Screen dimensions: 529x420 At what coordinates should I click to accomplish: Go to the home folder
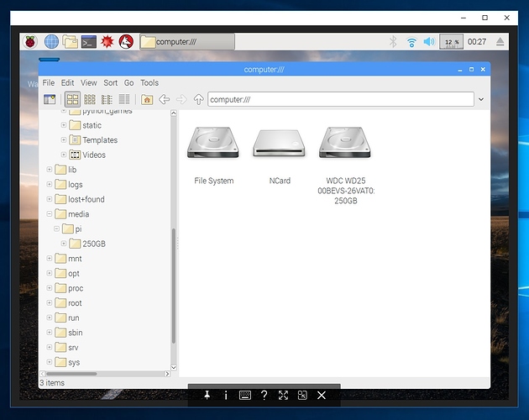147,100
